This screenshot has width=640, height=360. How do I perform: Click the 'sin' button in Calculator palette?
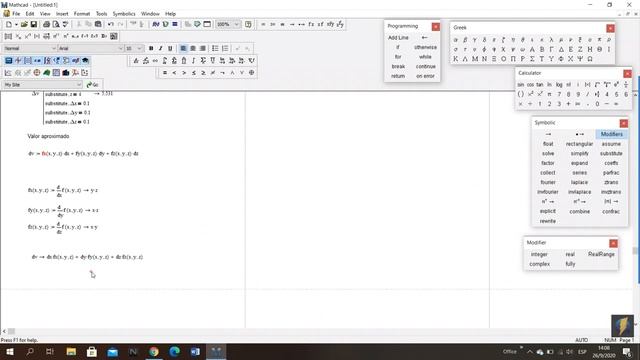[520, 84]
